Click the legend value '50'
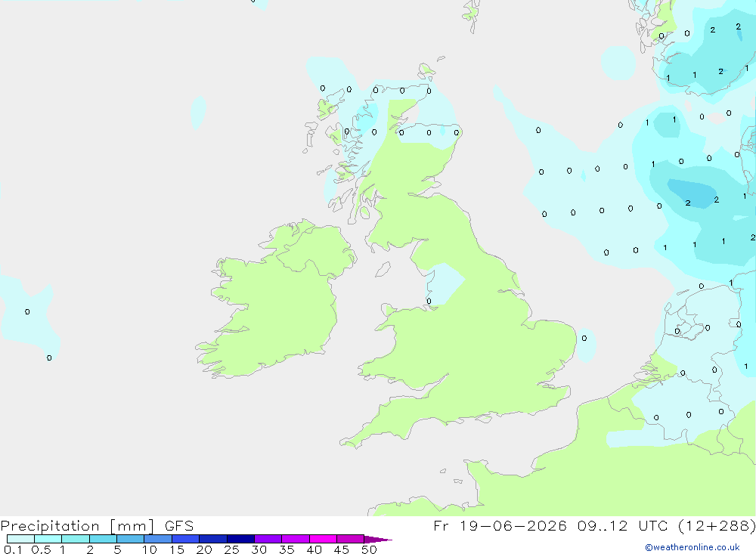The height and width of the screenshot is (554, 756). coord(369,549)
